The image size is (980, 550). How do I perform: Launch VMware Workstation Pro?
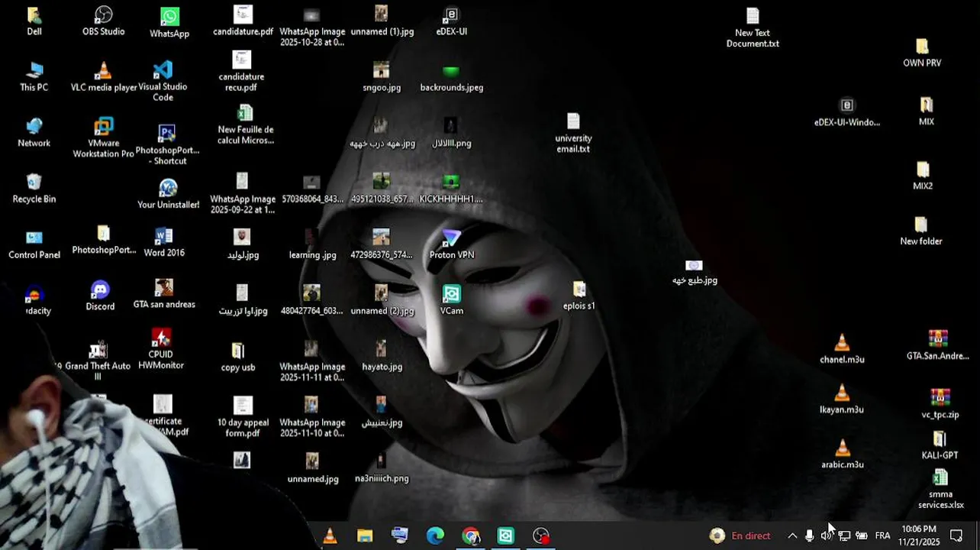click(104, 137)
